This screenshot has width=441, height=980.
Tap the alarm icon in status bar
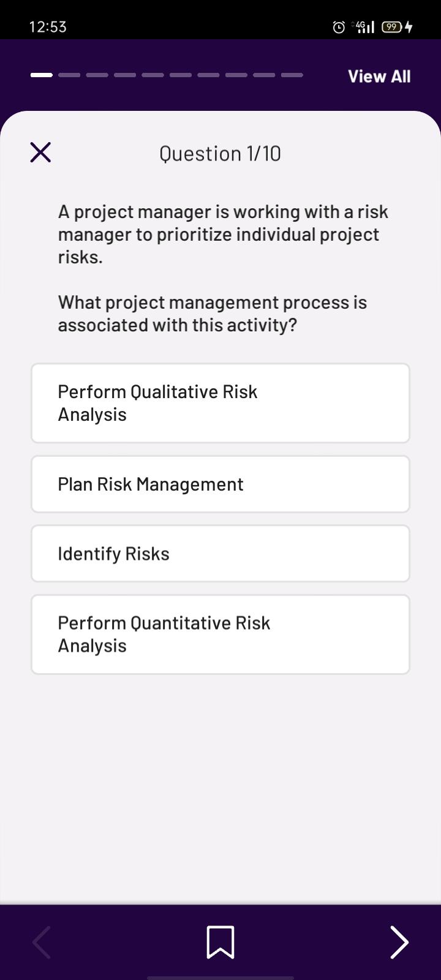(x=339, y=27)
